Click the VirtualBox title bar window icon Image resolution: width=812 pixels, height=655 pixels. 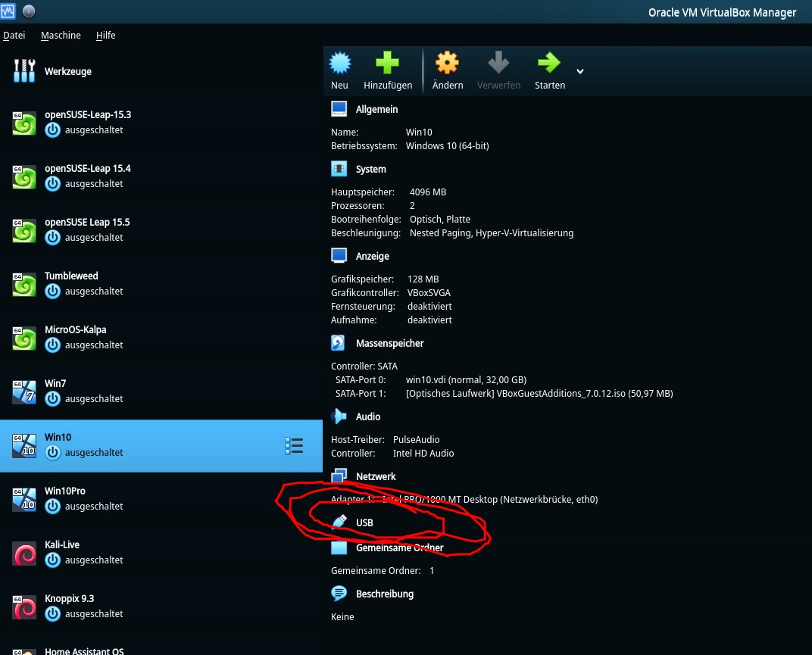pos(8,11)
